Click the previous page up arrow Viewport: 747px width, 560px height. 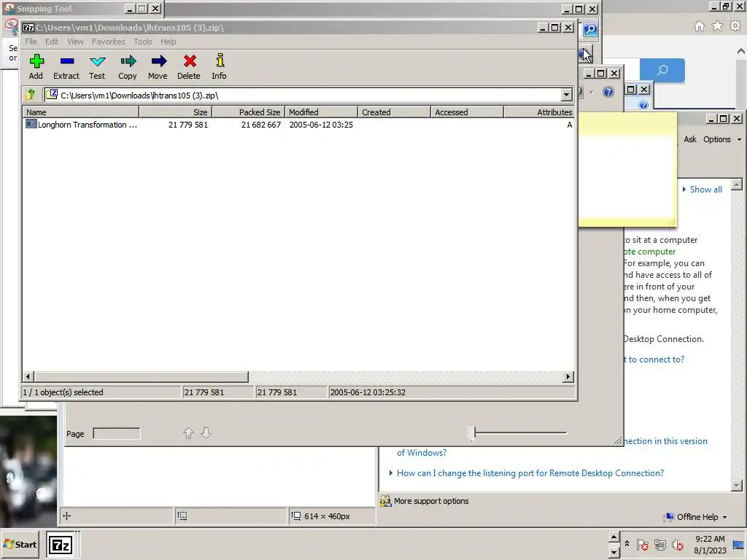click(188, 433)
